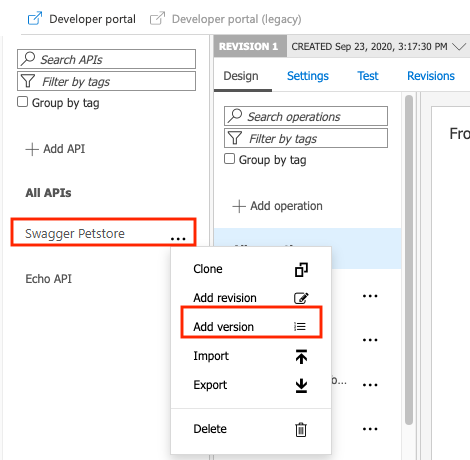Click the Search operations input field
The height and width of the screenshot is (460, 470).
306,116
